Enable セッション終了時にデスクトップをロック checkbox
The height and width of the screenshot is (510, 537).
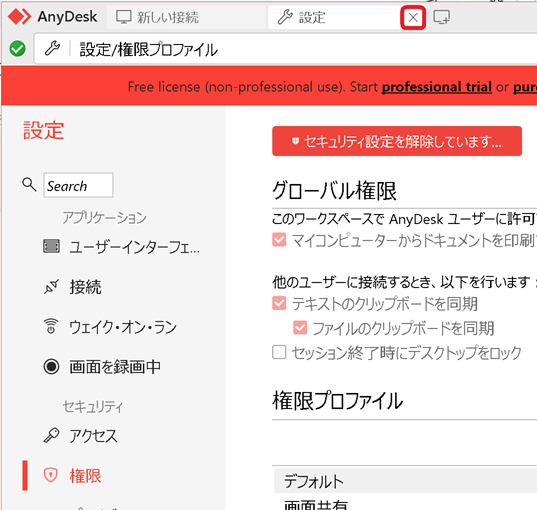[x=279, y=352]
